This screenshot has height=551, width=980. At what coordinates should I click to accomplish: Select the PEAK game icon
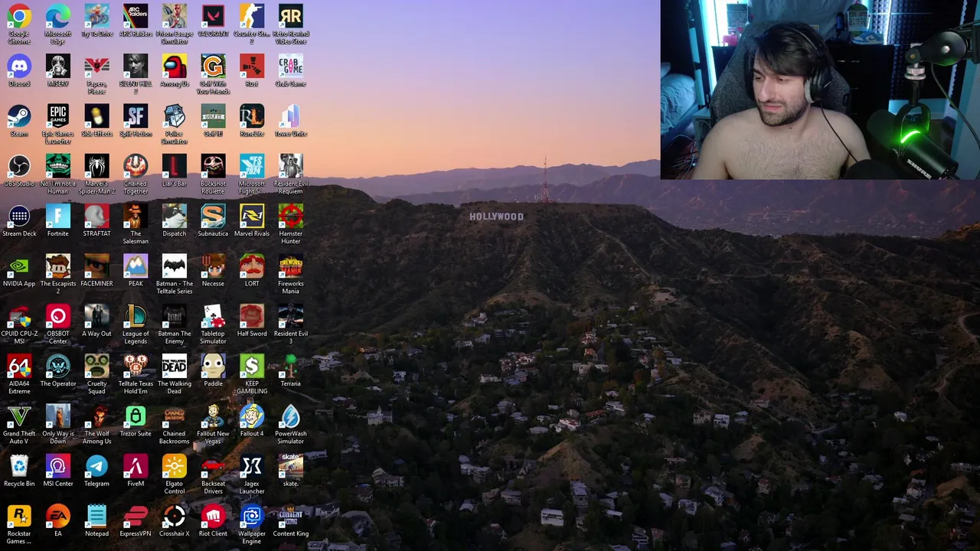pos(136,270)
